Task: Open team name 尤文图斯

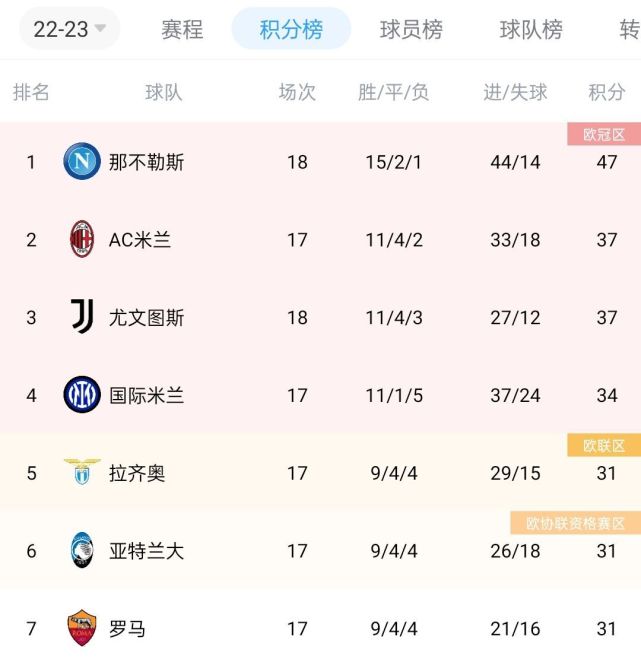Action: click(x=146, y=318)
